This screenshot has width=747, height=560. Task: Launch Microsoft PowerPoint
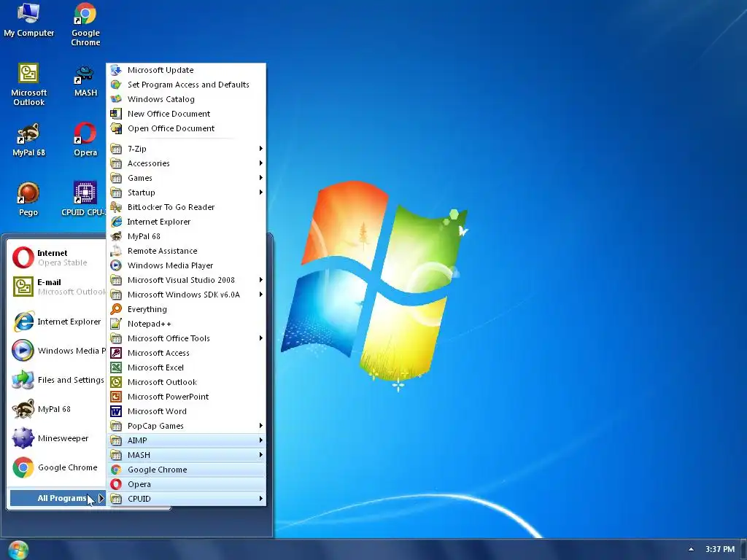186,397
